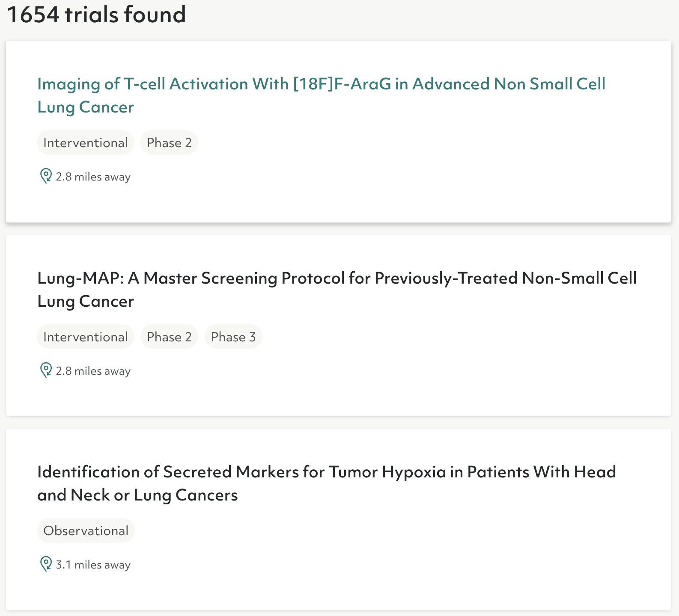
Task: Open the Secreted Markers for Tumor Hypoxia trial
Action: [x=326, y=472]
